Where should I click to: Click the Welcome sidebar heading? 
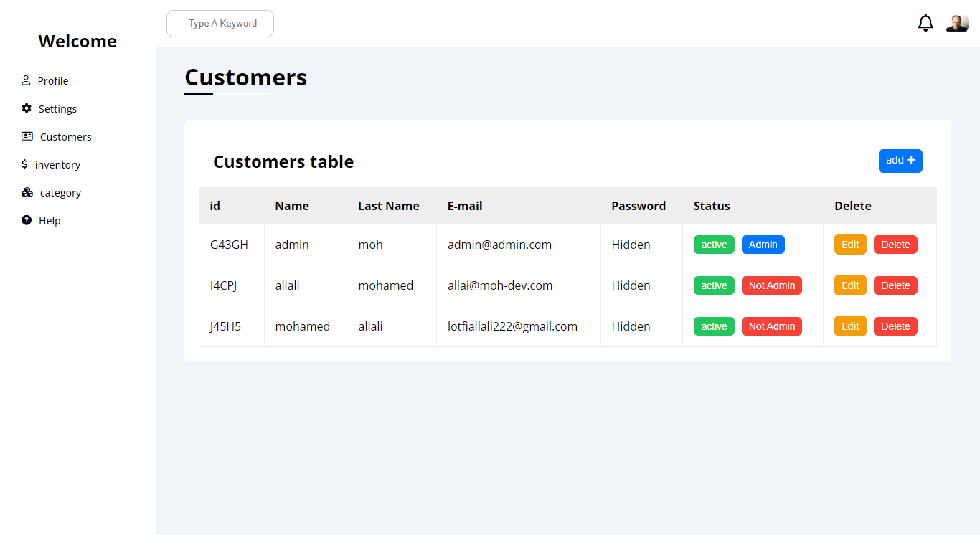pos(77,42)
